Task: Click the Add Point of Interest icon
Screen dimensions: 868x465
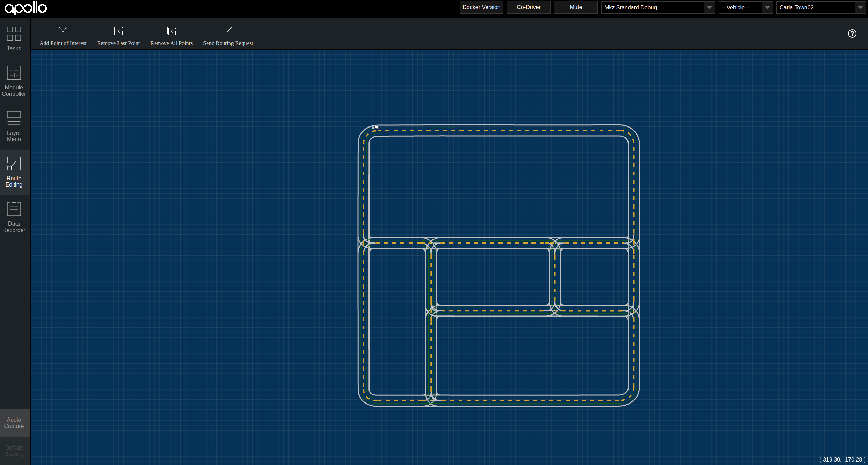Action: [63, 31]
